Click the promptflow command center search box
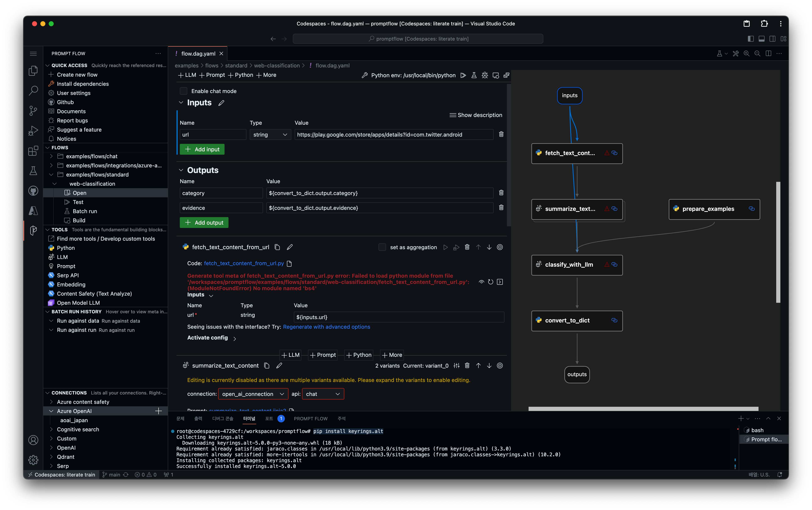Image resolution: width=812 pixels, height=510 pixels. (418, 39)
